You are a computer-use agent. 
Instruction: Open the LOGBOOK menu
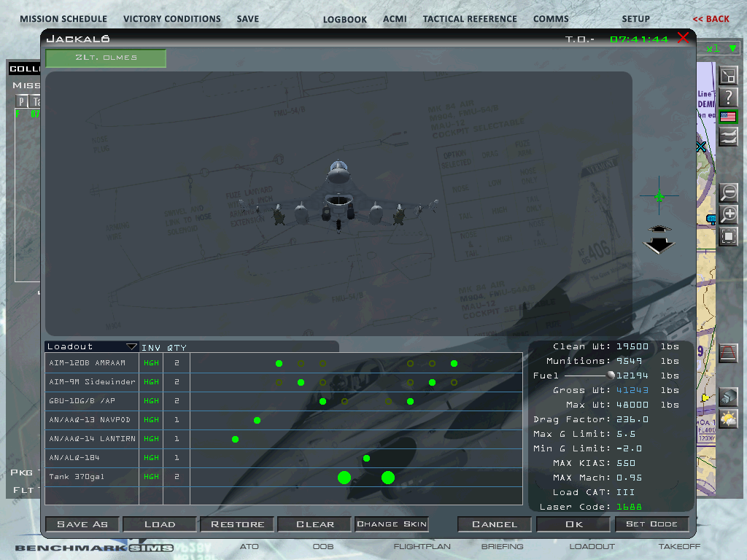tap(345, 20)
